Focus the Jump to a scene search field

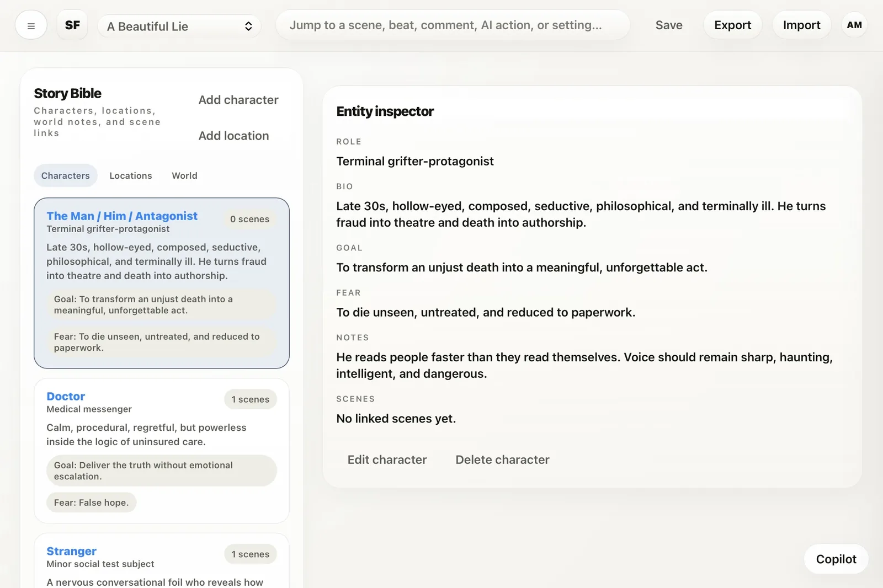(453, 25)
